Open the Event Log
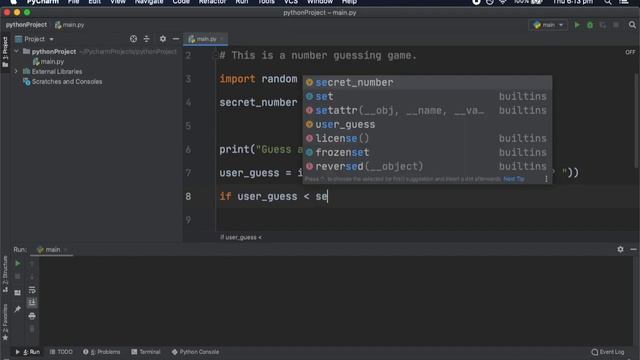 click(x=608, y=352)
